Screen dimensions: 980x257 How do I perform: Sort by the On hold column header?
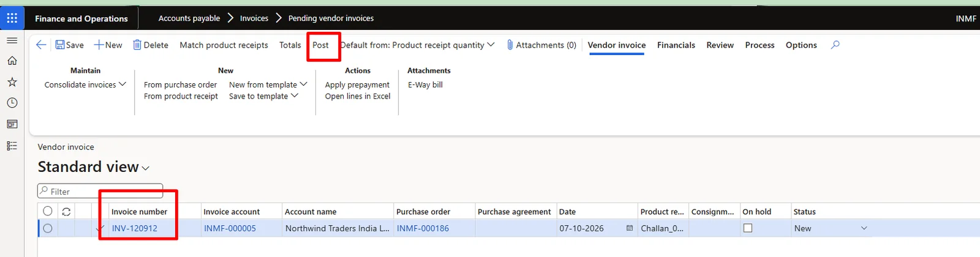(x=756, y=212)
